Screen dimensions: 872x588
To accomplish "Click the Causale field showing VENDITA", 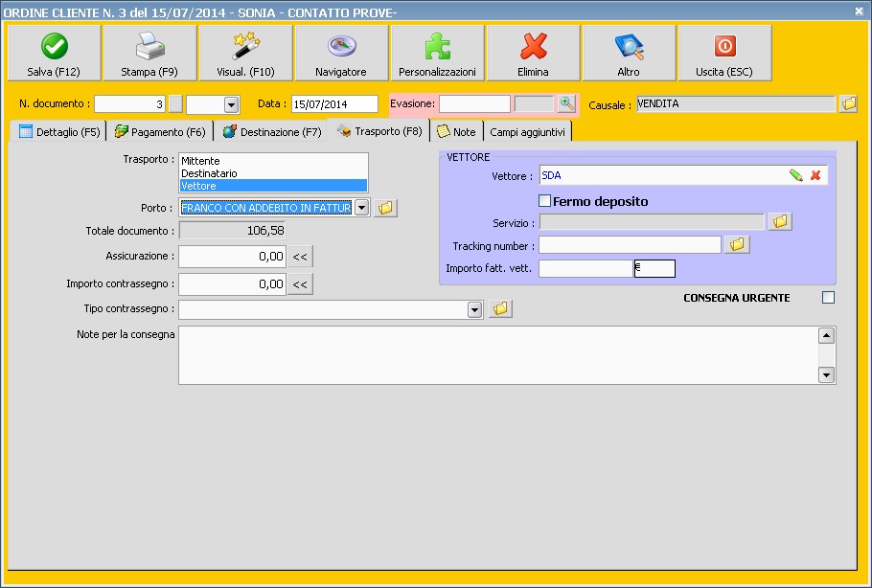I will 736,104.
